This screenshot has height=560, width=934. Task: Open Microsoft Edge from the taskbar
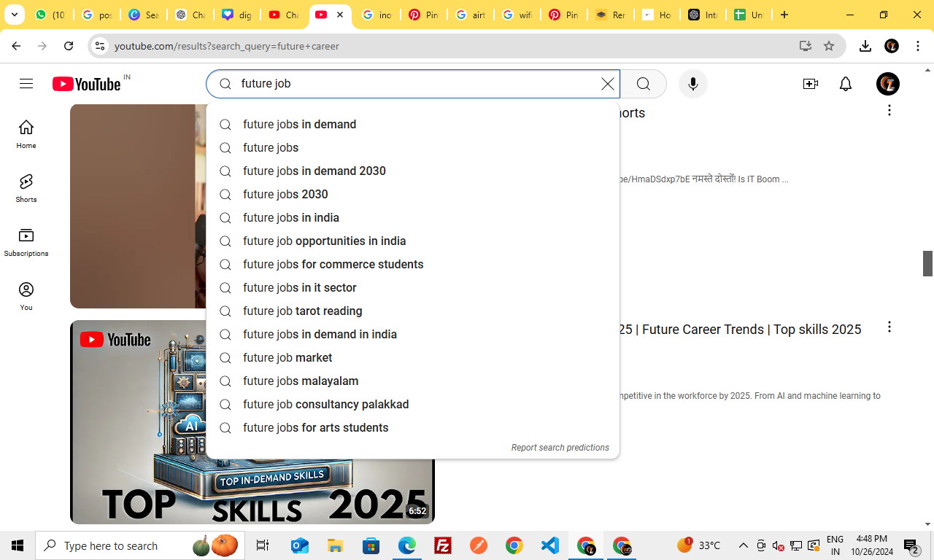pos(406,545)
